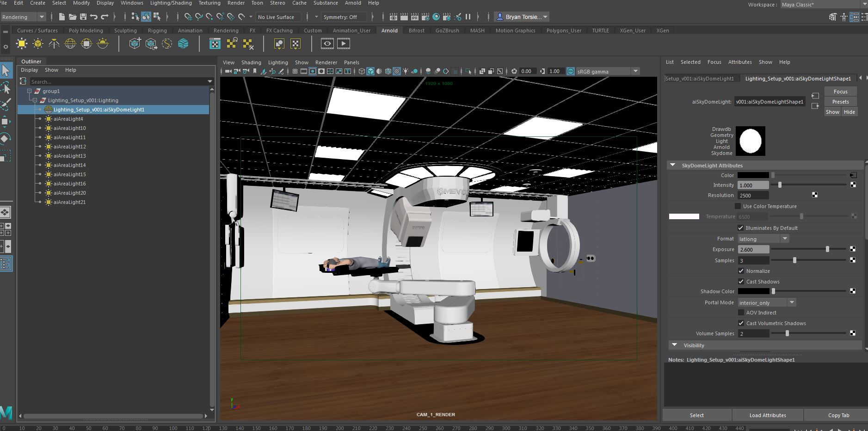Collapse the SkyDomeLight Attributes section
Image resolution: width=868 pixels, height=431 pixels.
674,165
